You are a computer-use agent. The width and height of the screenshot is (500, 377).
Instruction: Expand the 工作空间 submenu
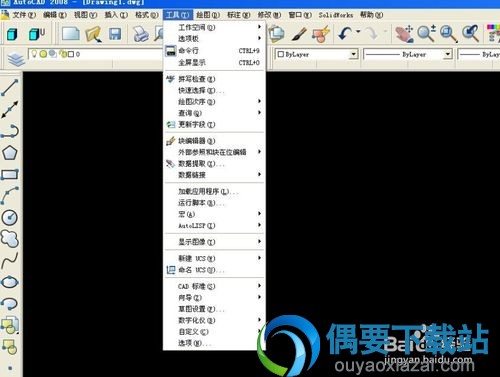[x=214, y=27]
